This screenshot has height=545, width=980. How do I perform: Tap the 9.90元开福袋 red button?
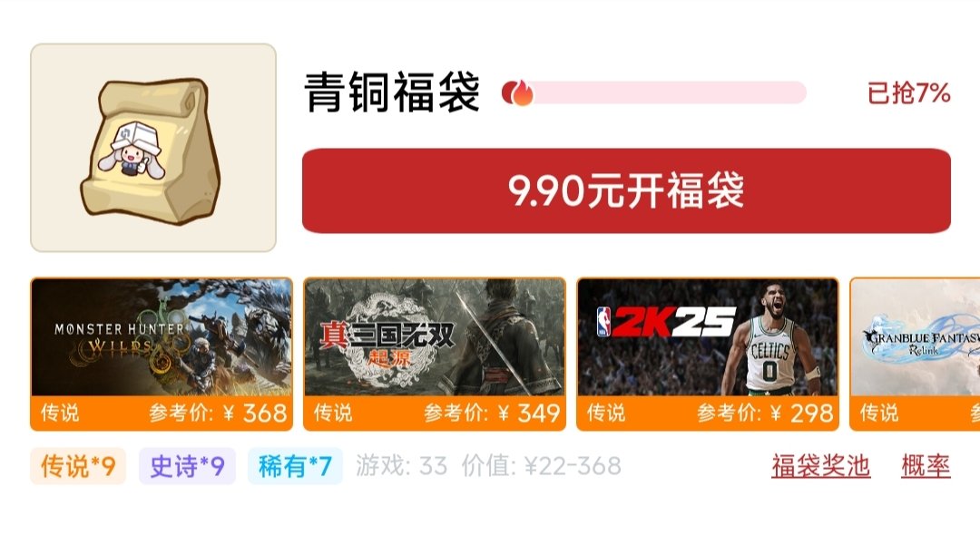click(626, 191)
